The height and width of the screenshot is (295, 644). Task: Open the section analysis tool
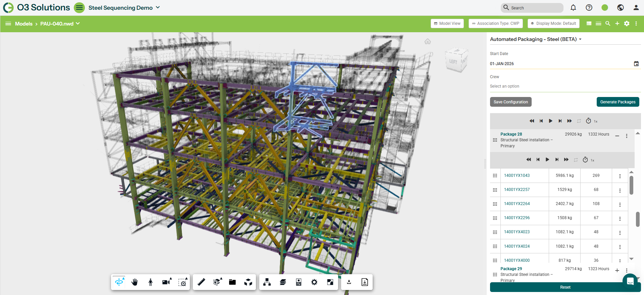tap(217, 282)
